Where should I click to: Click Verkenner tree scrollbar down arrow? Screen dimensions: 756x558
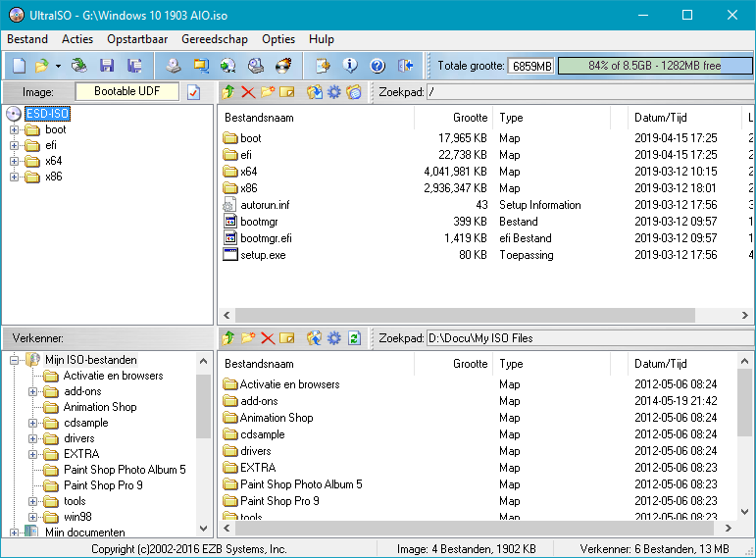(x=204, y=529)
